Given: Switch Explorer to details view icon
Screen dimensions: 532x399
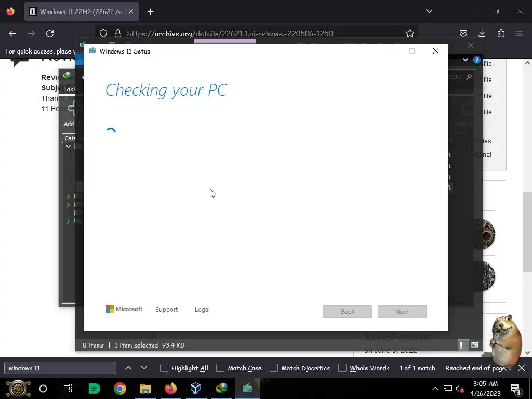Looking at the screenshot, I should (x=461, y=345).
